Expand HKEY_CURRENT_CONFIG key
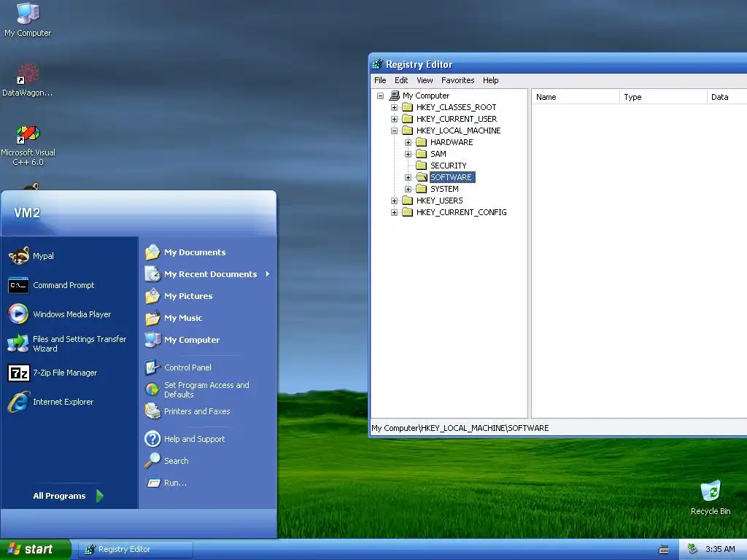Viewport: 747px width, 560px height. tap(394, 212)
